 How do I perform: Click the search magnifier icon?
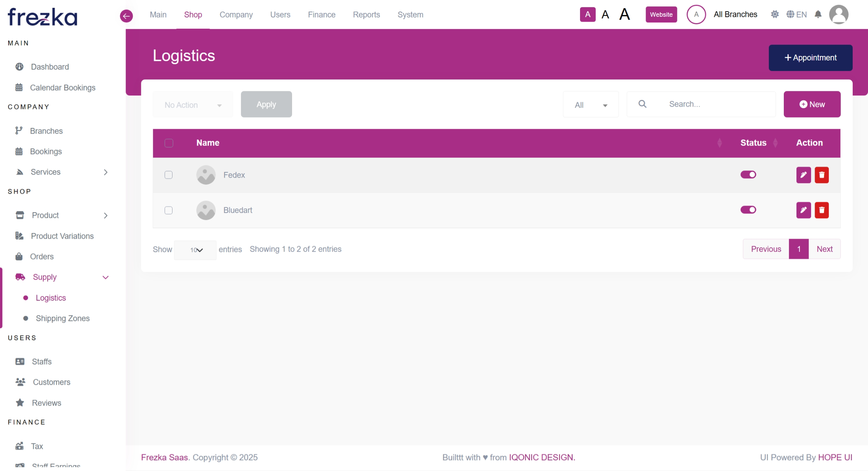click(x=642, y=104)
